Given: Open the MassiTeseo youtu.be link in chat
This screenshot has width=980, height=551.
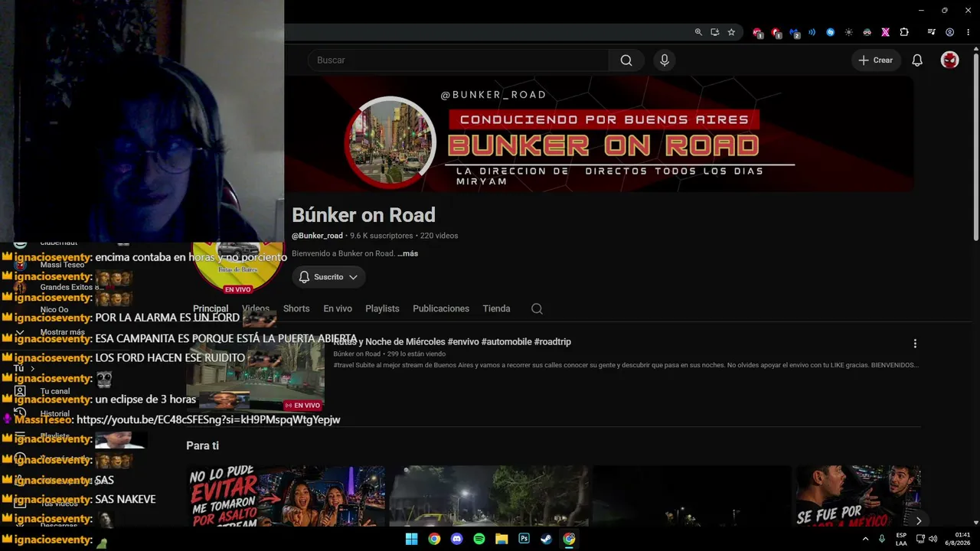Looking at the screenshot, I should click(x=208, y=419).
